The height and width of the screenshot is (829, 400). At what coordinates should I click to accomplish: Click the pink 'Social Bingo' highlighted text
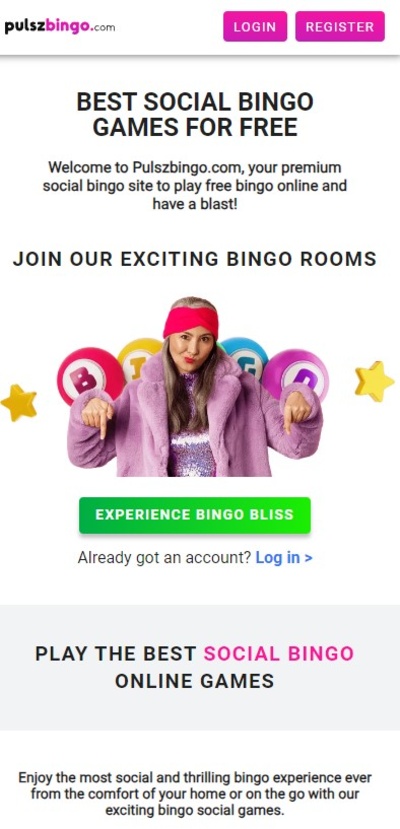coord(278,653)
